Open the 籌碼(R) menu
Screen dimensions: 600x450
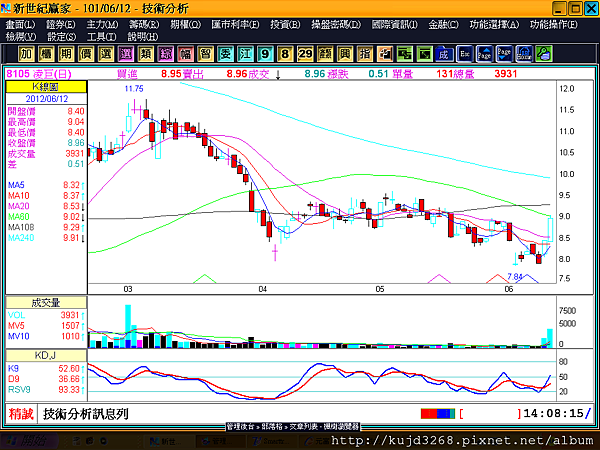click(143, 24)
